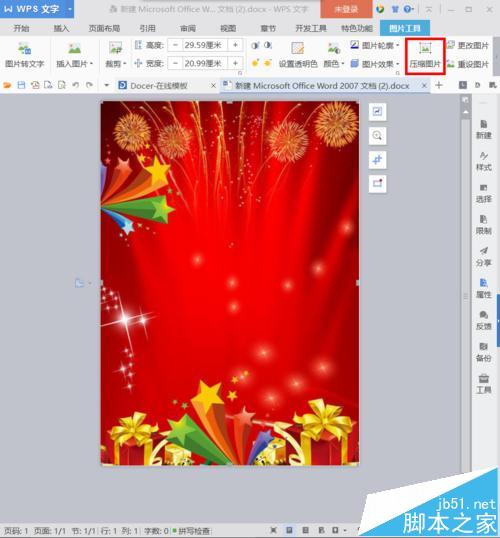Image resolution: width=500 pixels, height=538 pixels.
Task: Click the save icon in quick access toolbar
Action: [x=21, y=85]
